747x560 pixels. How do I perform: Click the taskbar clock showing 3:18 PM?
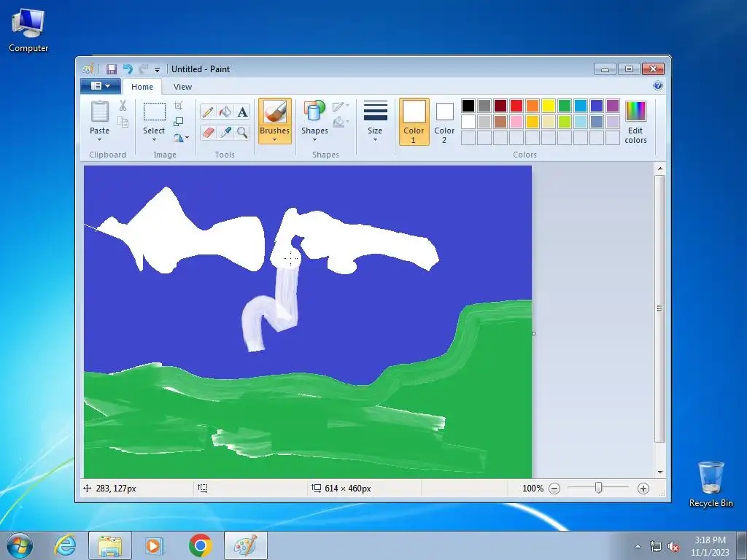pyautogui.click(x=710, y=546)
